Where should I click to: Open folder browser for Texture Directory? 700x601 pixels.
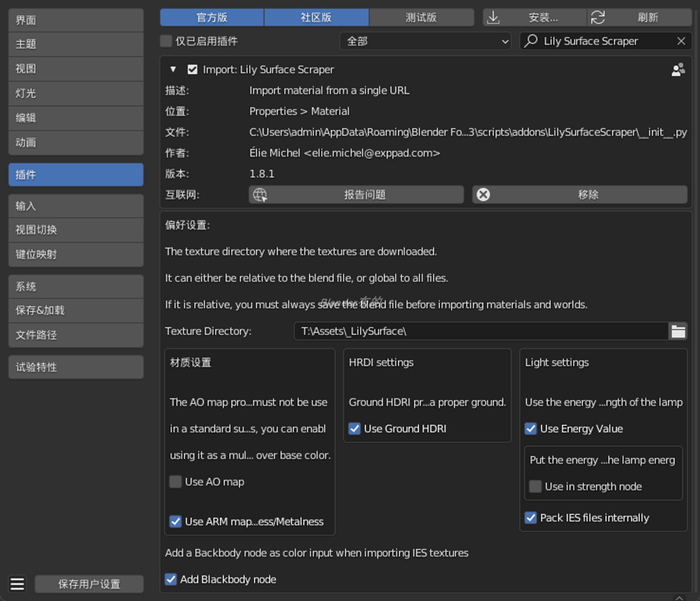click(x=678, y=331)
